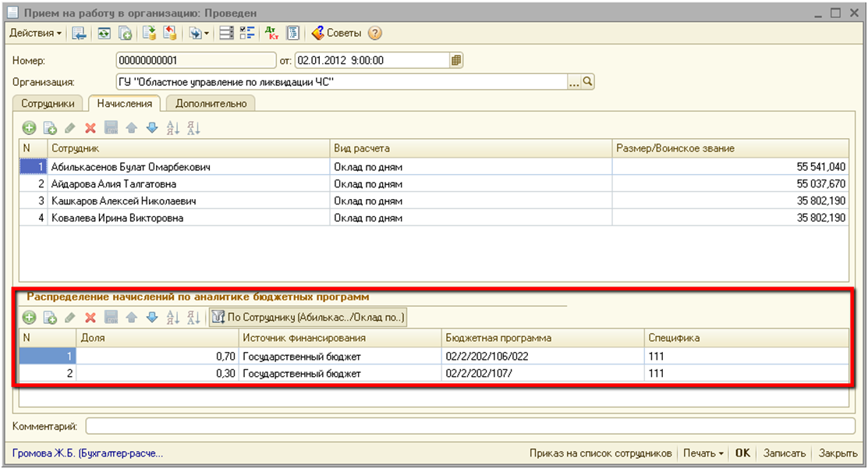Open the Действия dropdown menu
This screenshot has width=868, height=469.
click(x=36, y=34)
